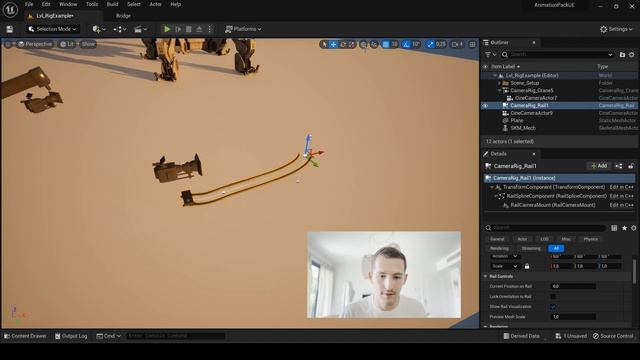
Task: Click the Details favorites star icon
Action: [624, 228]
